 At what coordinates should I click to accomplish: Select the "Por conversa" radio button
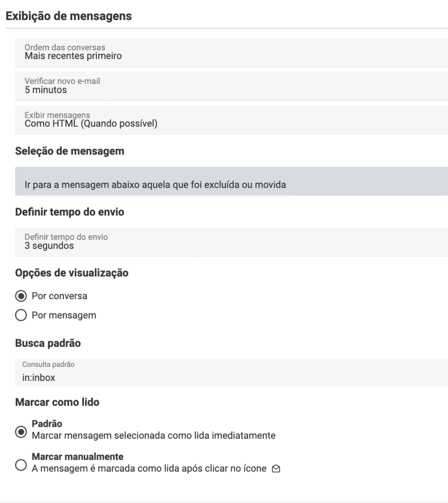pos(21,296)
